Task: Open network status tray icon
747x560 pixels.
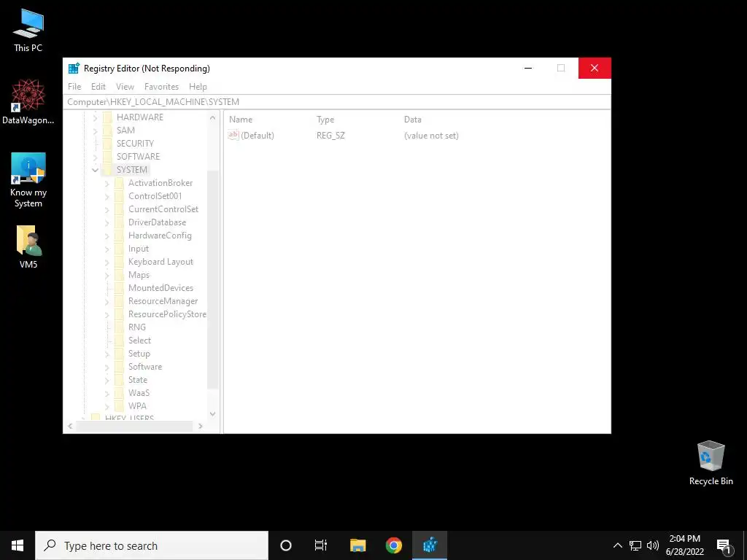Action: point(635,545)
